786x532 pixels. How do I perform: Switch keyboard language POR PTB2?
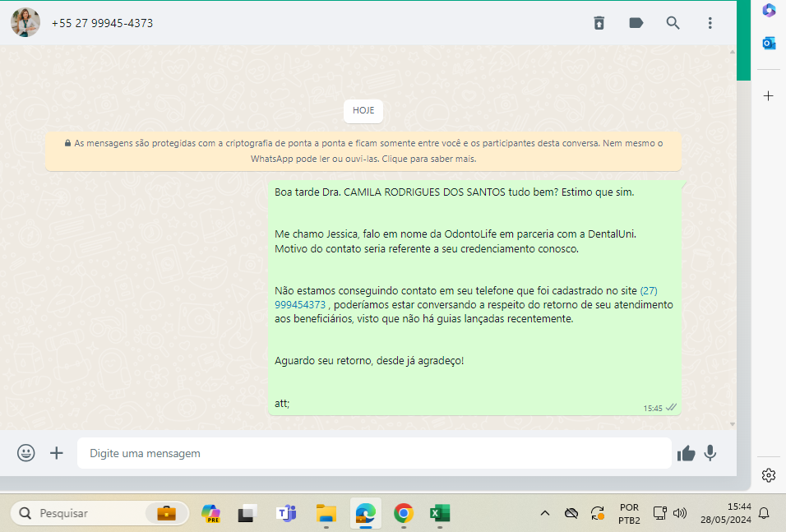click(x=629, y=513)
